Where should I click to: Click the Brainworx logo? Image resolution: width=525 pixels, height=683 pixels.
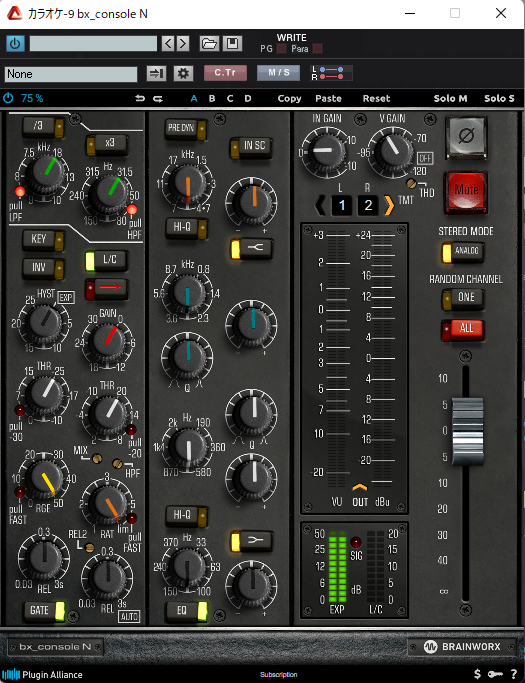pyautogui.click(x=463, y=647)
